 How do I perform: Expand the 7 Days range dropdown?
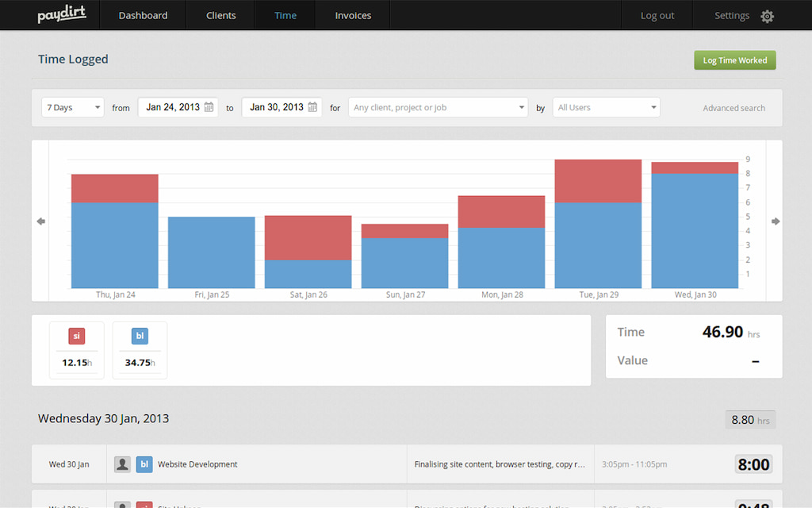74,107
